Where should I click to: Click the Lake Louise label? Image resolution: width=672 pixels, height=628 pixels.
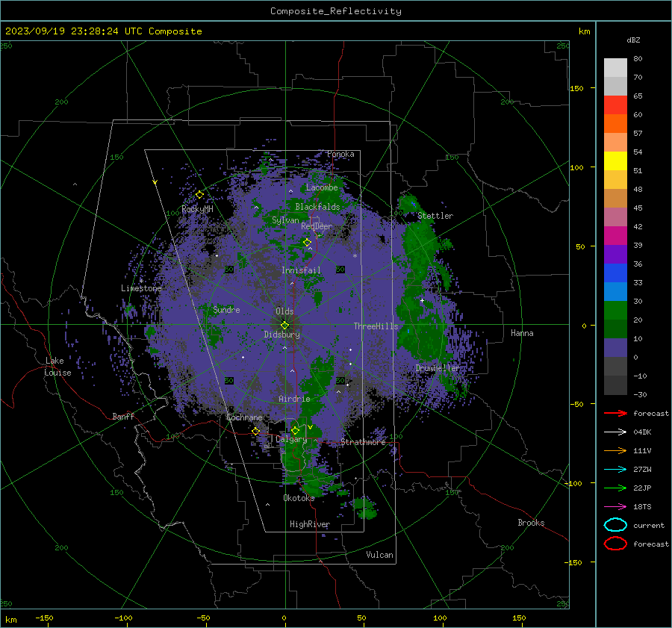(57, 367)
